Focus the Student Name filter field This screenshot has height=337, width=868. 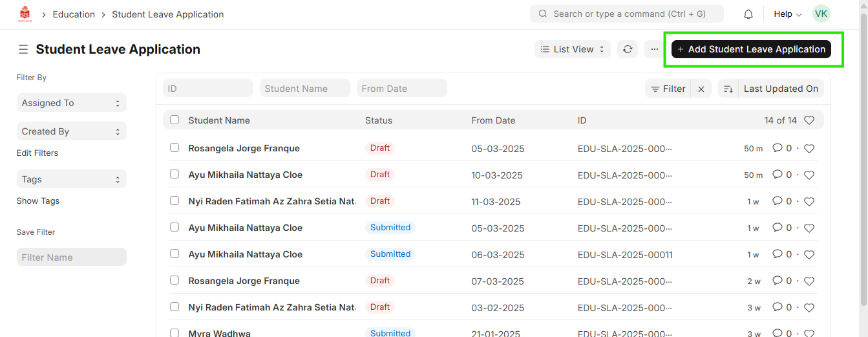click(304, 89)
